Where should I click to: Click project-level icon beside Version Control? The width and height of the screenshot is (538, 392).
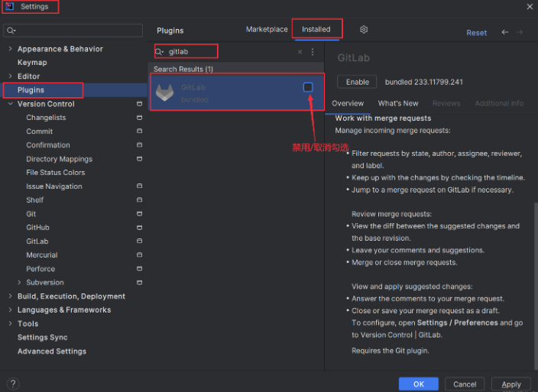point(139,104)
